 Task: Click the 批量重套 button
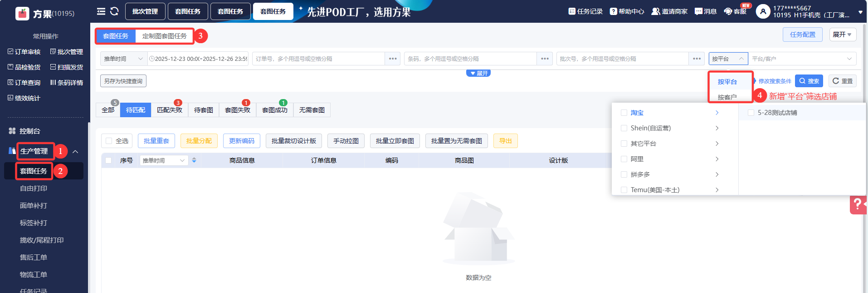pos(156,141)
